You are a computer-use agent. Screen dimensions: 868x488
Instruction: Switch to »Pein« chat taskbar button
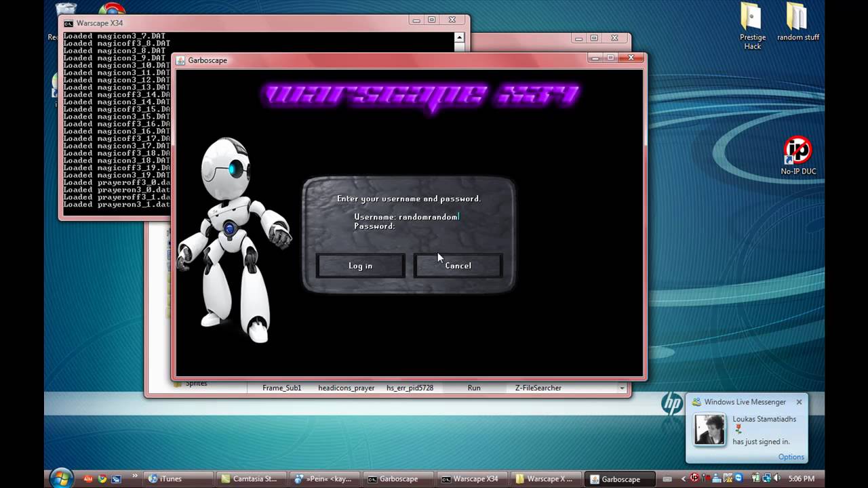coord(324,479)
